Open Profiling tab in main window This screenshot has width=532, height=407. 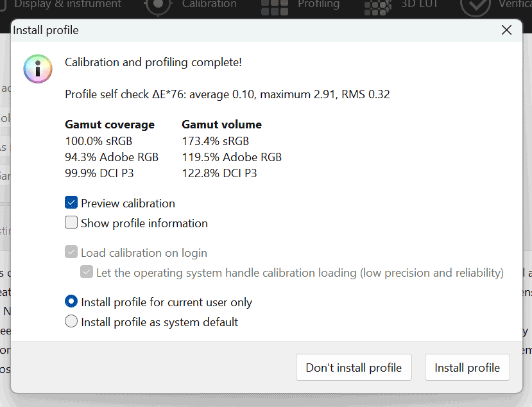pyautogui.click(x=318, y=4)
